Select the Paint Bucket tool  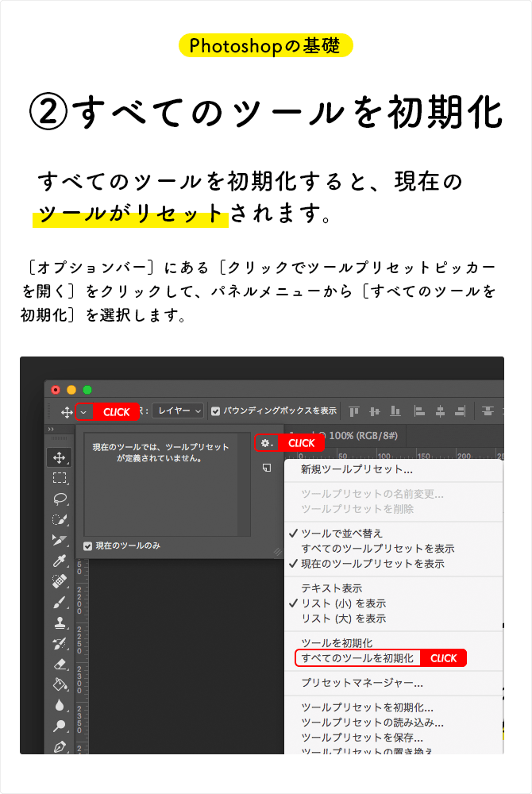pyautogui.click(x=60, y=684)
